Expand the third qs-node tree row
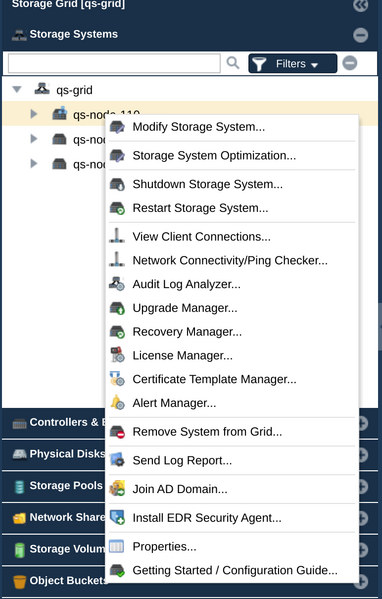The image size is (382, 599). [34, 164]
